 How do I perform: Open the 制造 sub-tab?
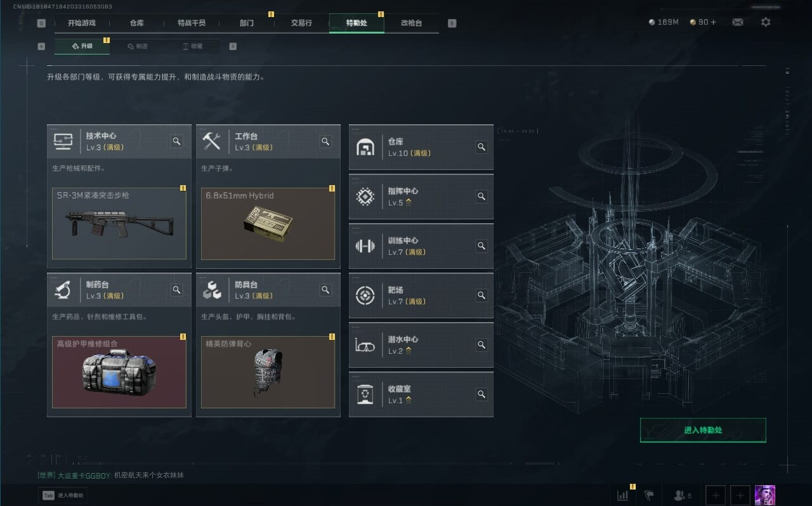(x=137, y=46)
